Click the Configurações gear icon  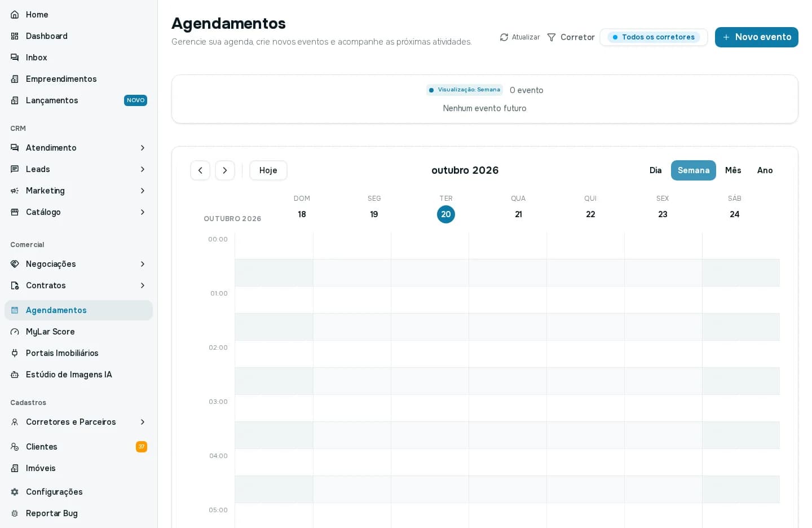[15, 492]
